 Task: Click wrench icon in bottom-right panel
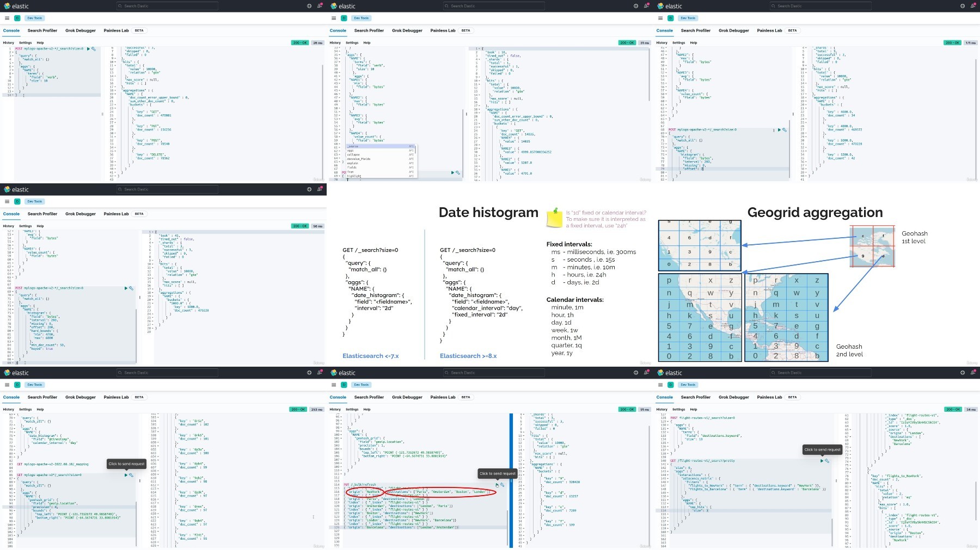pos(827,461)
